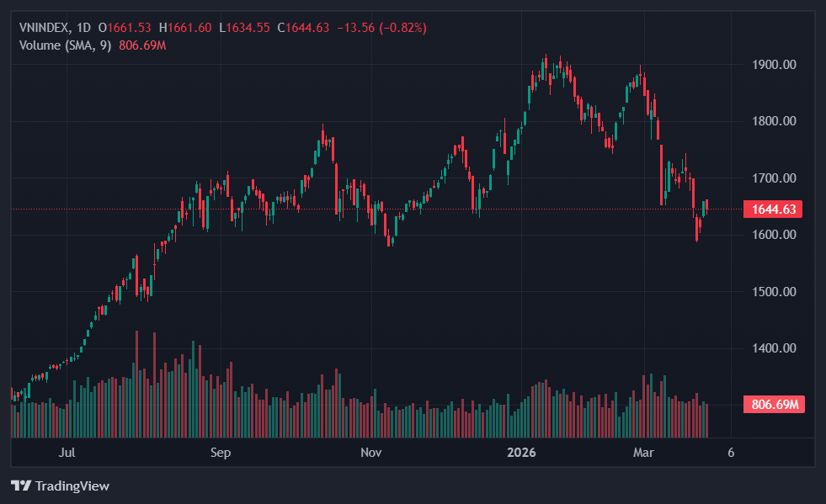Click the 1D interval label
The image size is (826, 504).
tap(84, 28)
